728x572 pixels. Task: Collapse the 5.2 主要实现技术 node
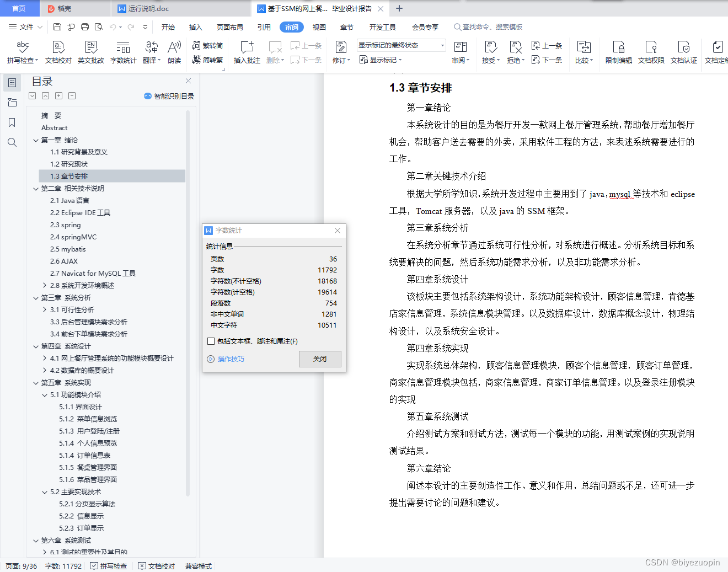pos(45,492)
